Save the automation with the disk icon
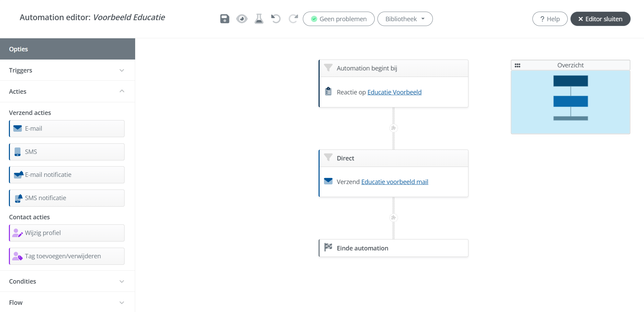The height and width of the screenshot is (312, 644). (224, 19)
